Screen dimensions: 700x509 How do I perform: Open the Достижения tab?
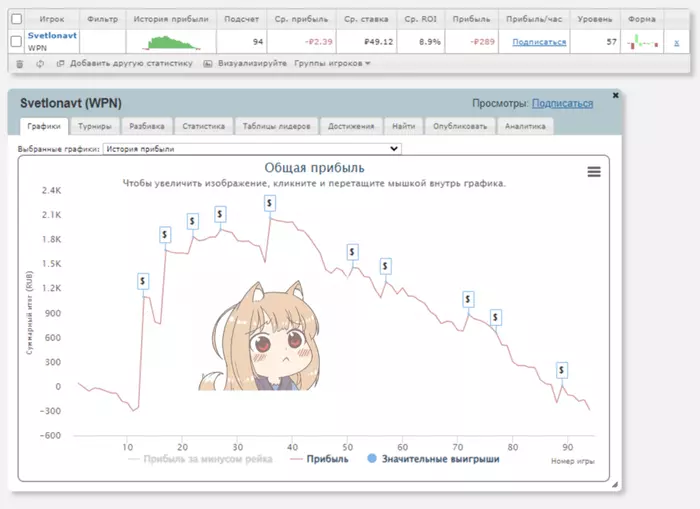tap(351, 126)
